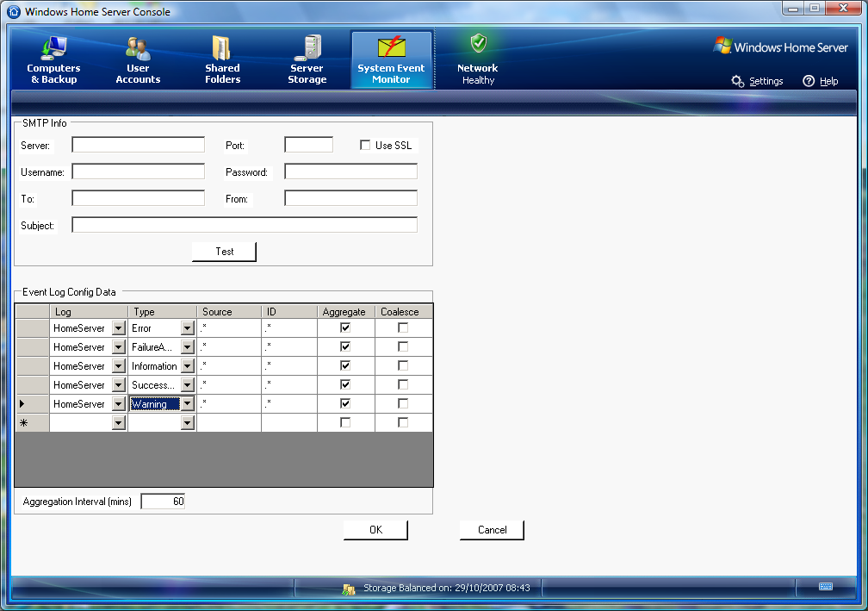This screenshot has height=611, width=868.
Task: Click the Storage Balanced status icon
Action: (349, 589)
